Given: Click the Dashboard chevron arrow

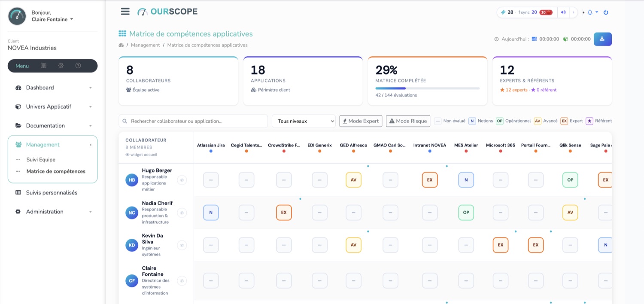Looking at the screenshot, I should coord(90,88).
